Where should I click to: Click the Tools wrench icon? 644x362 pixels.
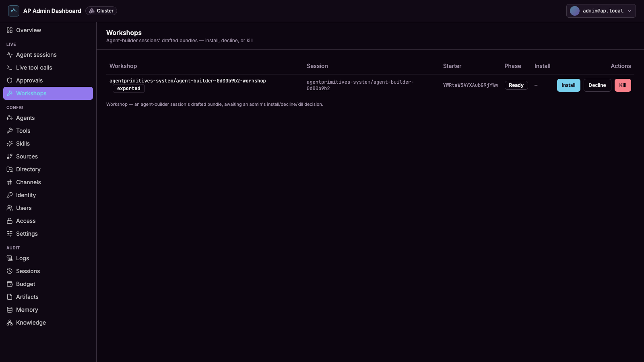(10, 131)
